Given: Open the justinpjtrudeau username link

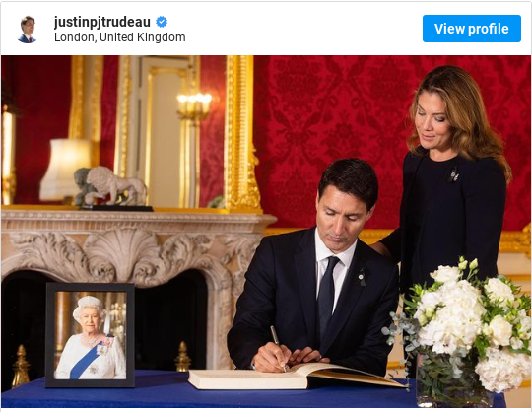Looking at the screenshot, I should tap(102, 22).
